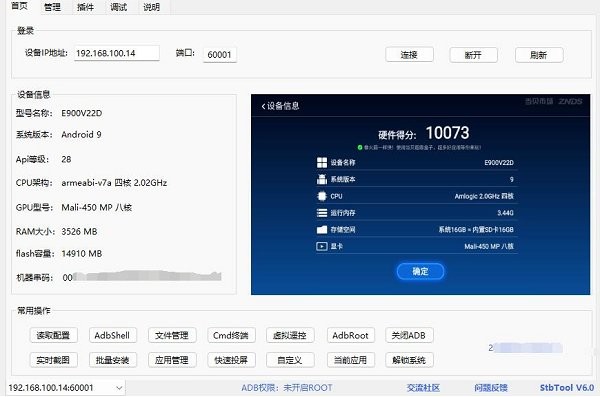Click the 读取配置 button
The height and width of the screenshot is (397, 600).
(54, 335)
